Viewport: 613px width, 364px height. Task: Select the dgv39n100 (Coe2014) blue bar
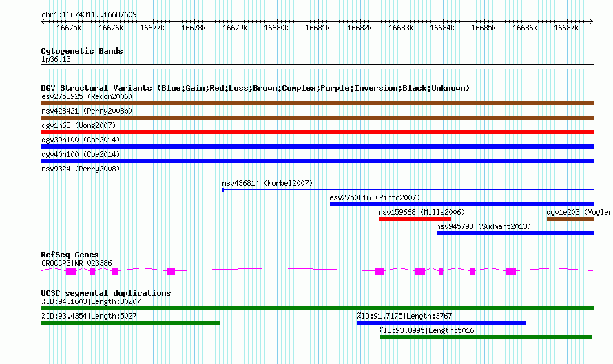(x=317, y=147)
